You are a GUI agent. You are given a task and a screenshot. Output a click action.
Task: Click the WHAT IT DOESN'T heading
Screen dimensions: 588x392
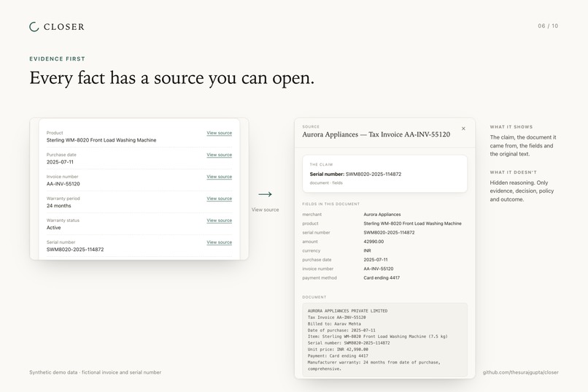[514, 172]
